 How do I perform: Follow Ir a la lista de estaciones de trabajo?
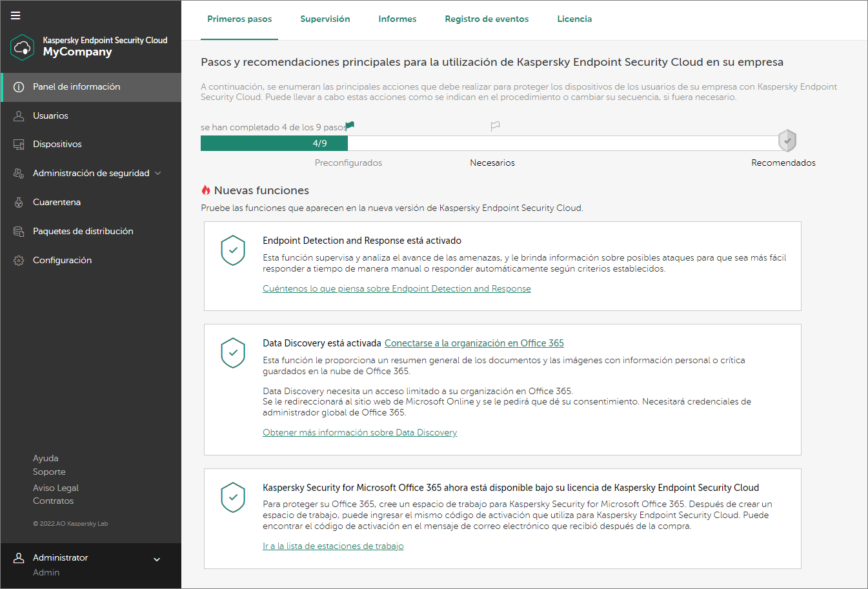click(333, 546)
